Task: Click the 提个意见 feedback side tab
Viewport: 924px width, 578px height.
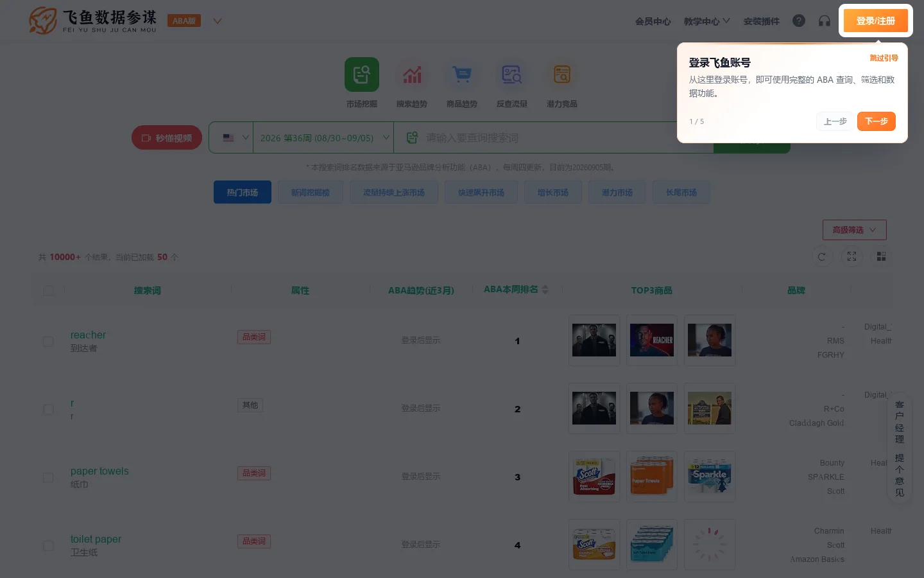Action: pyautogui.click(x=900, y=475)
